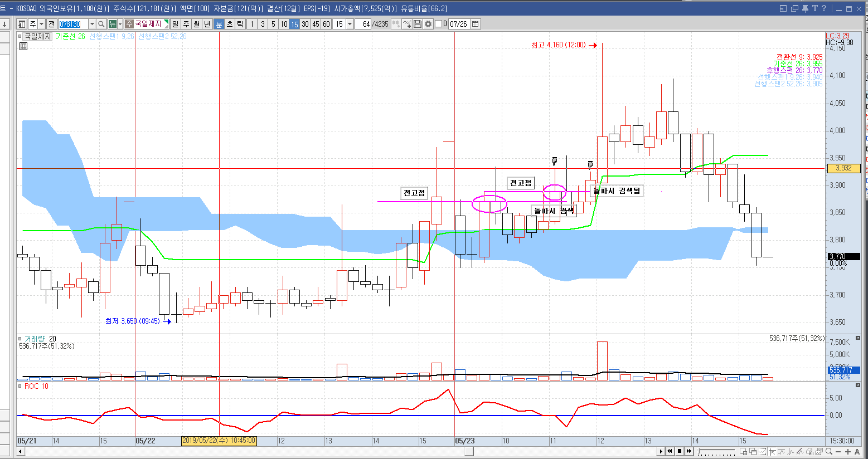This screenshot has height=459, width=868.
Task: Click the stock search magnifier icon
Action: click(x=101, y=24)
